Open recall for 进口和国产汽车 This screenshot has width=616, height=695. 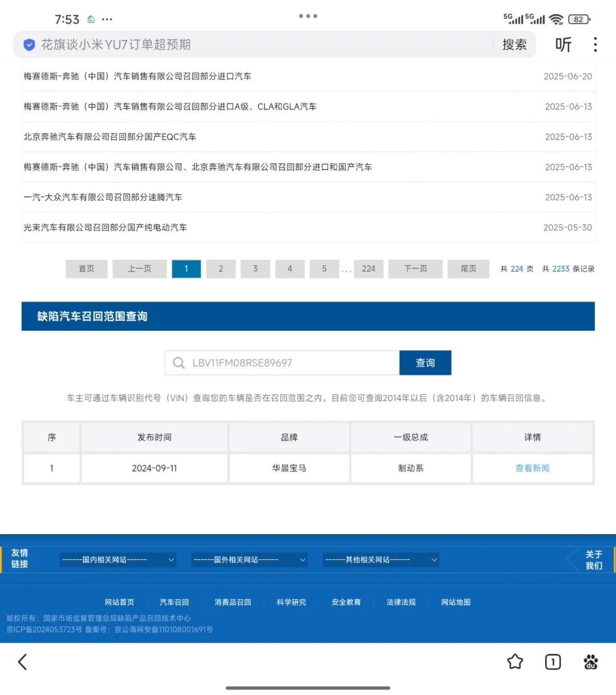coord(308,167)
